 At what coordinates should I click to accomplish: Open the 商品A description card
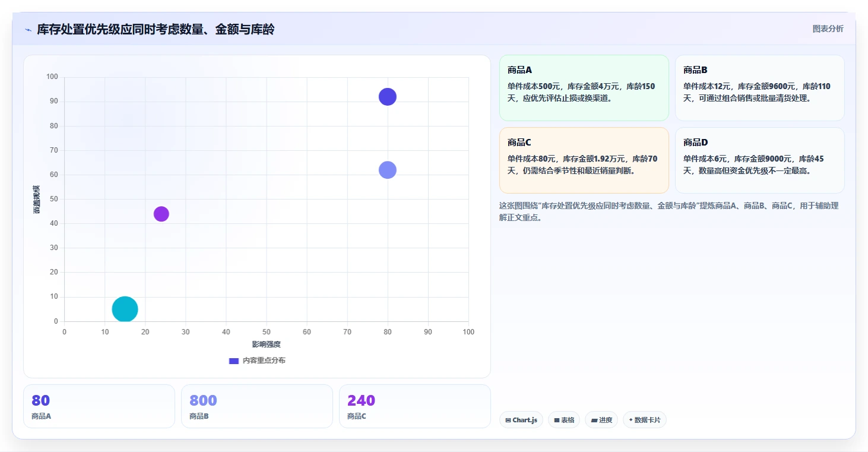point(584,88)
